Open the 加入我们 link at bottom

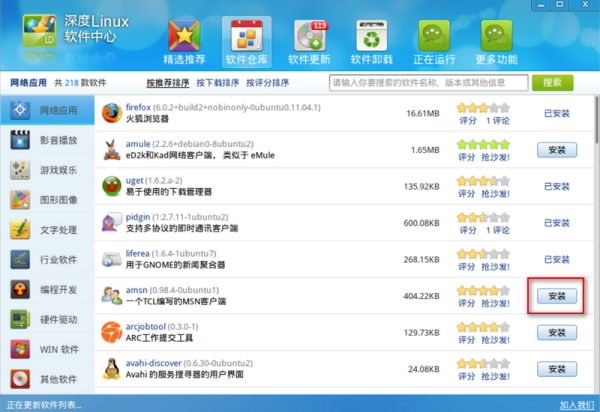coord(575,404)
